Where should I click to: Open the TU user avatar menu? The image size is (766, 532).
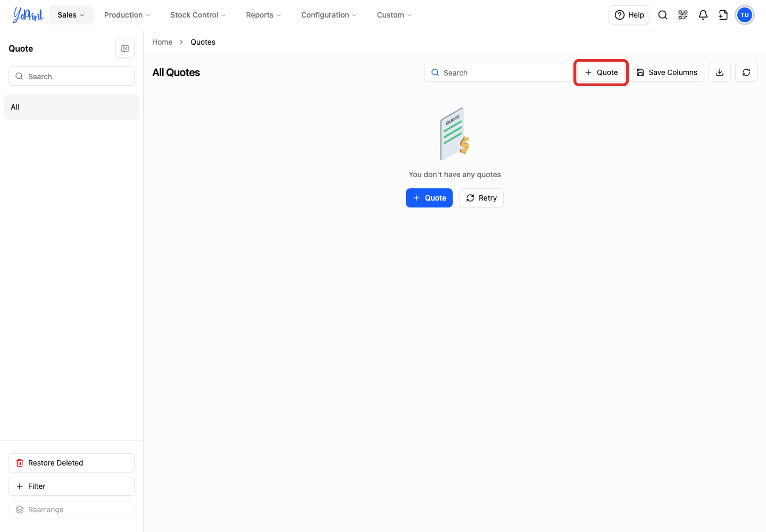745,15
